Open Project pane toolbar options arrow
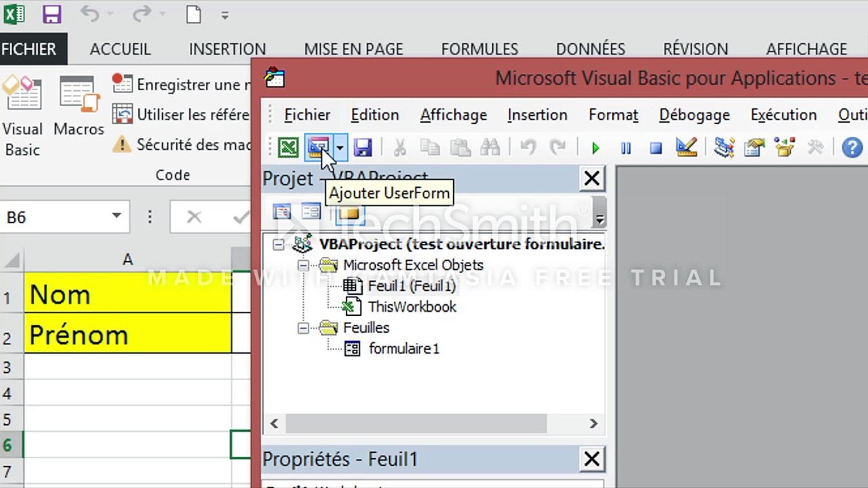The image size is (868, 488). [599, 219]
